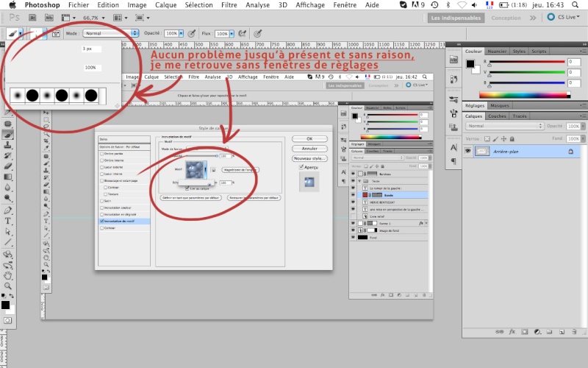Switch to the Conception workspace
Screen dimensions: 588x368
(506, 18)
